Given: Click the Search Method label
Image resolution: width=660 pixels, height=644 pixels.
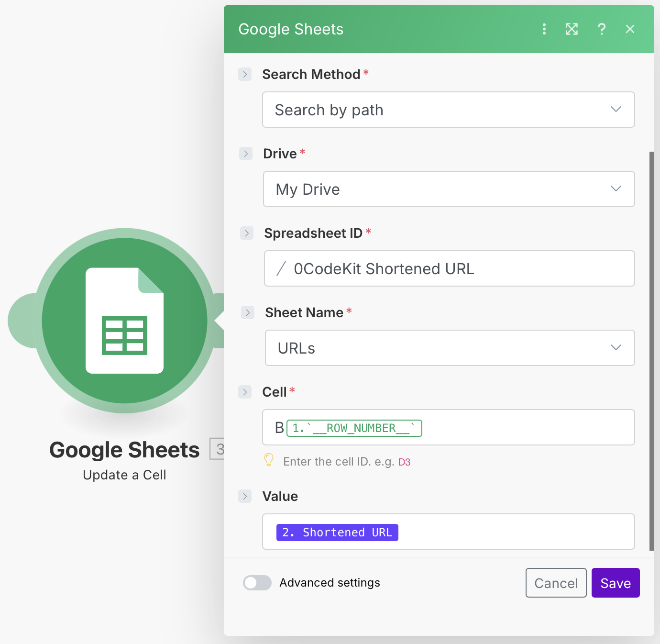Looking at the screenshot, I should tap(311, 74).
